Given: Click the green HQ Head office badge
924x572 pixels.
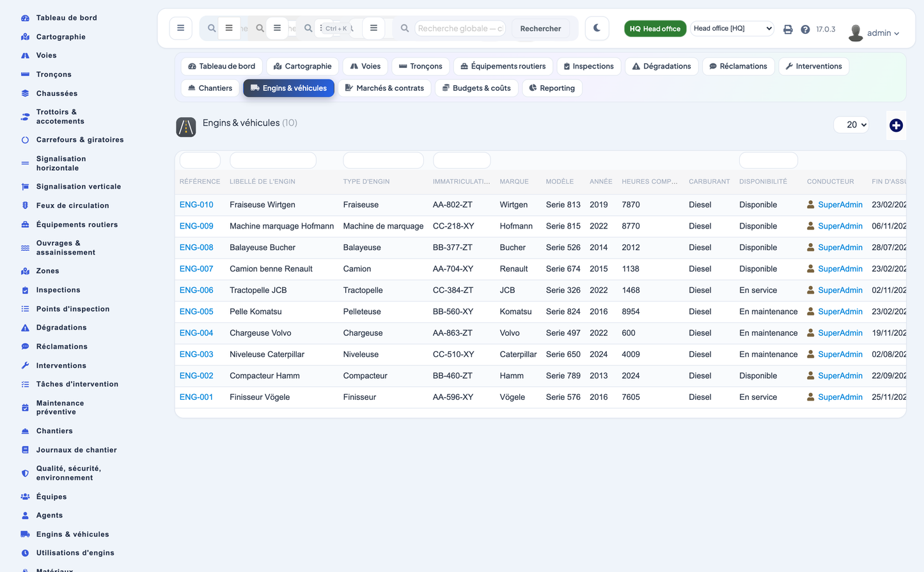Looking at the screenshot, I should coord(655,29).
